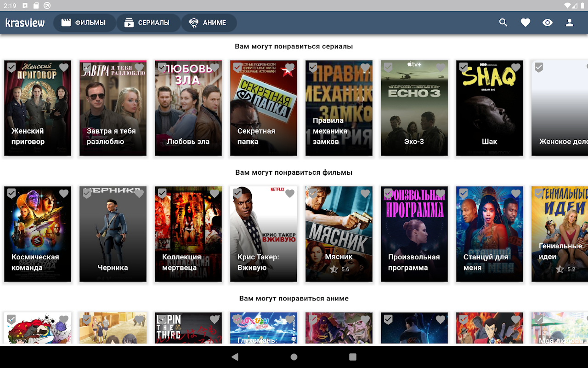Image resolution: width=588 pixels, height=368 pixels.
Task: Open Станцуй для меня movie card
Action: 490,234
